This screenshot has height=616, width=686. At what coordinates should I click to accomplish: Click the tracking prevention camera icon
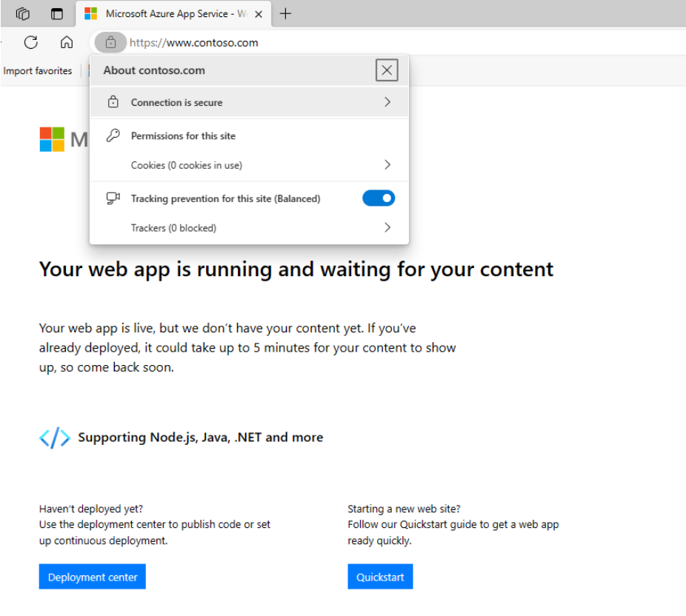pos(113,198)
